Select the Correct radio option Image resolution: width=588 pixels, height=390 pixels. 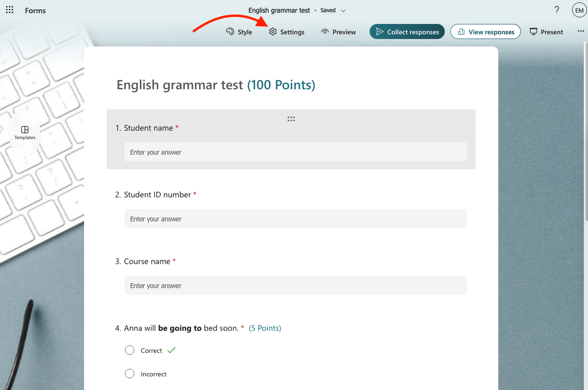click(x=130, y=351)
